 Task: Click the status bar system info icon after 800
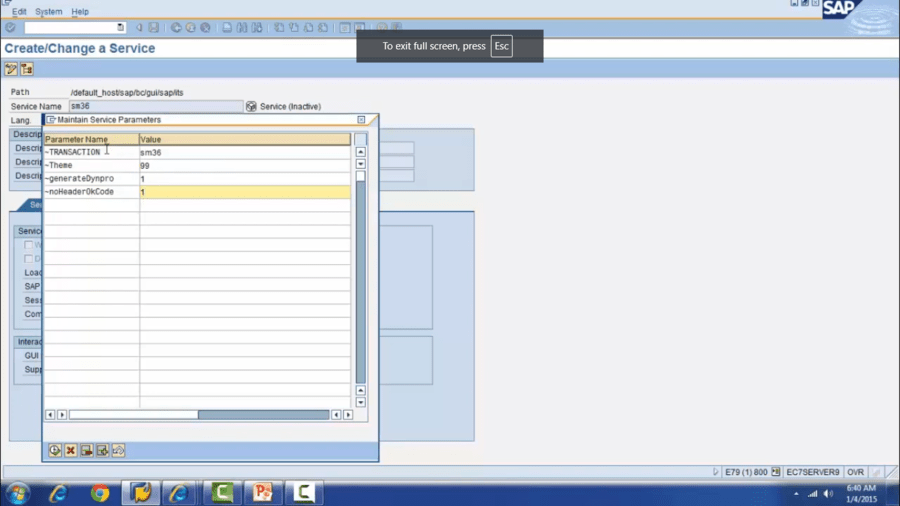coord(775,472)
